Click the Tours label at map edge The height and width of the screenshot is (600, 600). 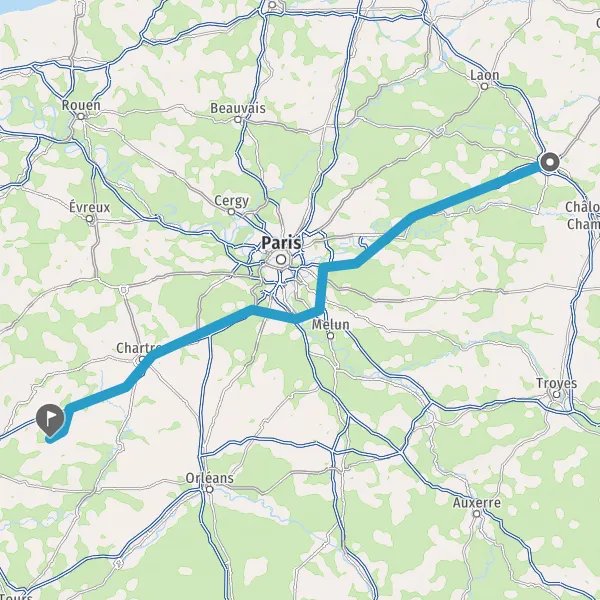(x=16, y=596)
